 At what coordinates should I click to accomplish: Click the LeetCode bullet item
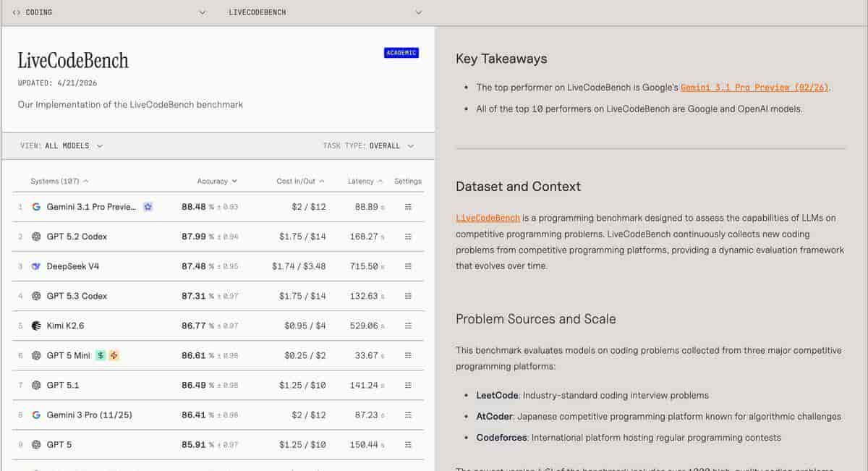[592, 396]
